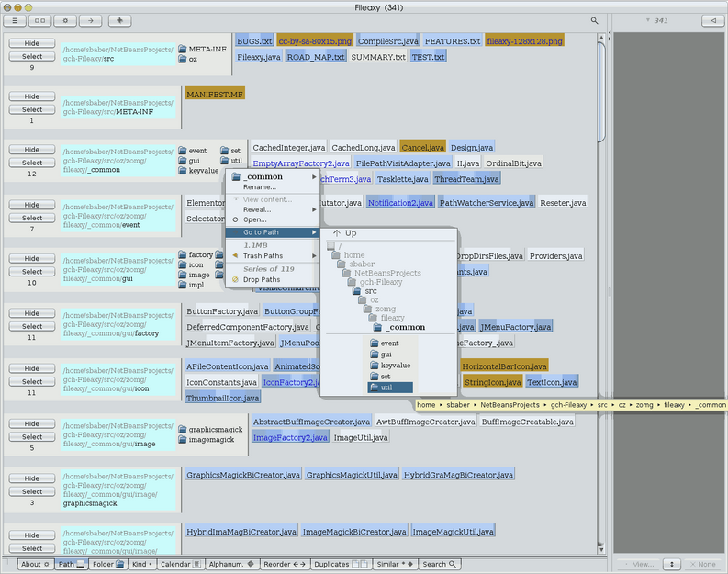Select the graphicsmagick group files
Screen dimensions: 728x574
[x=32, y=491]
